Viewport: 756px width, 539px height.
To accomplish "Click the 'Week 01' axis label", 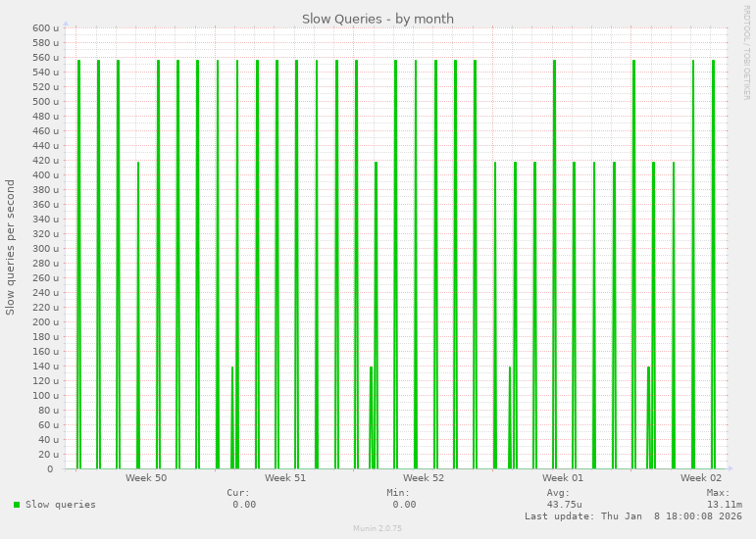I will [562, 478].
